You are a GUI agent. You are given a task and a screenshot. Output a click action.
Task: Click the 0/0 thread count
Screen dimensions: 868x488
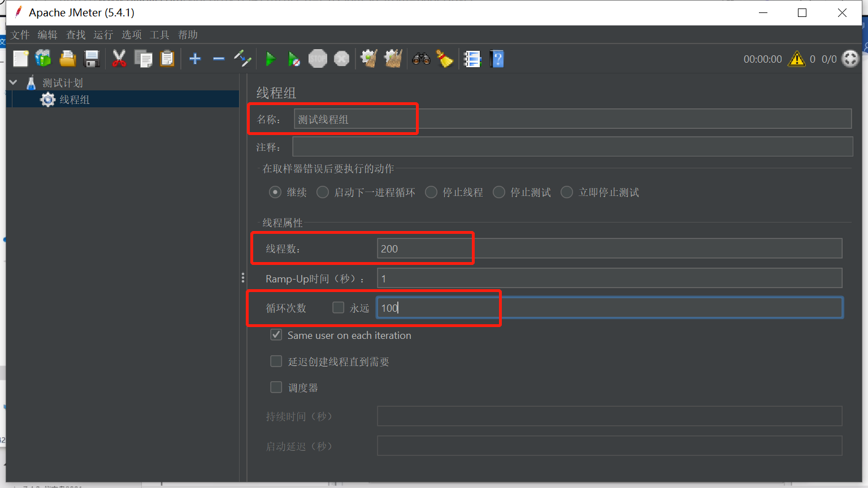[829, 59]
